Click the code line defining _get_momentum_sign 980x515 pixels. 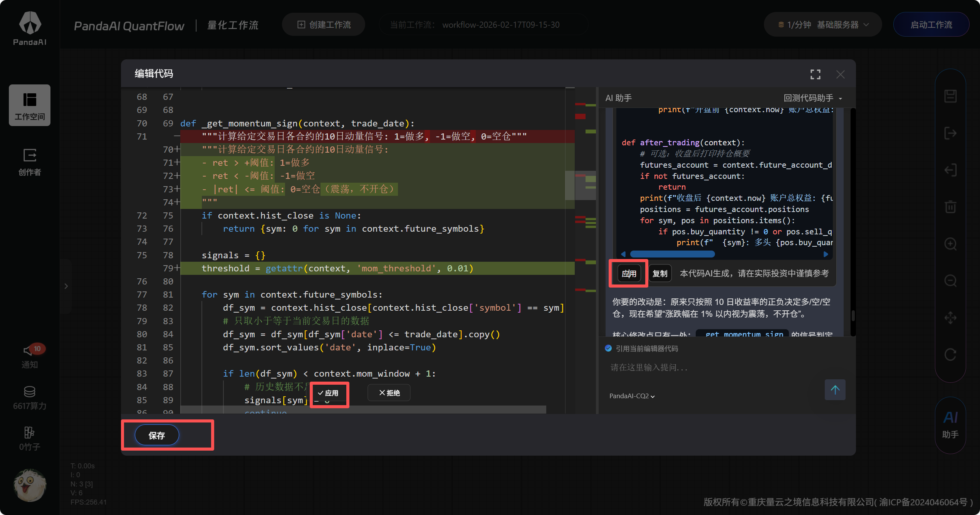(297, 123)
